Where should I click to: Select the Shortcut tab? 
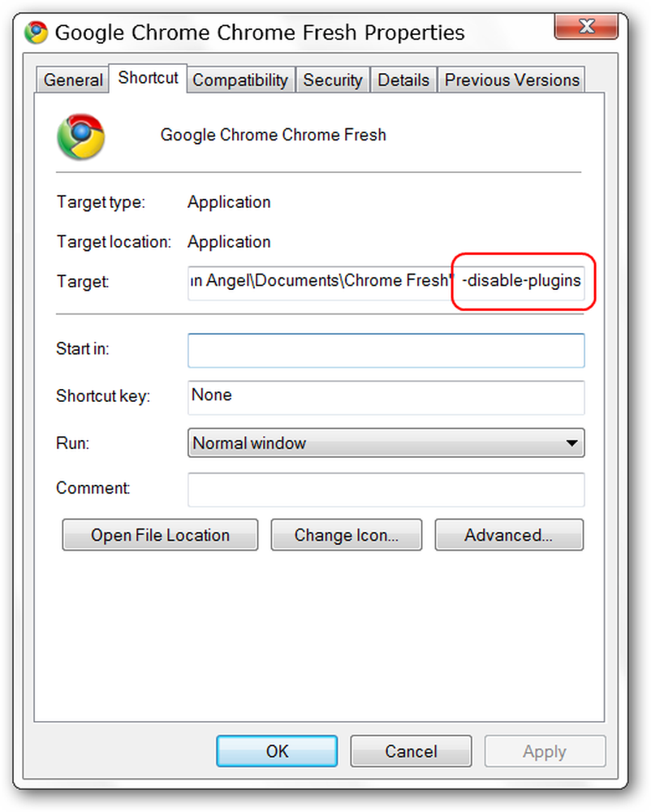click(x=148, y=78)
